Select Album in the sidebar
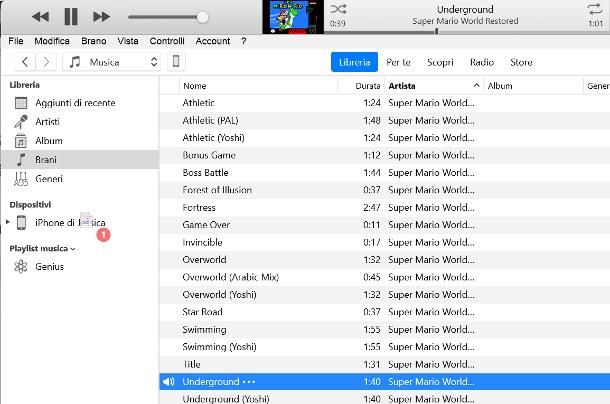Image resolution: width=610 pixels, height=404 pixels. (80, 141)
